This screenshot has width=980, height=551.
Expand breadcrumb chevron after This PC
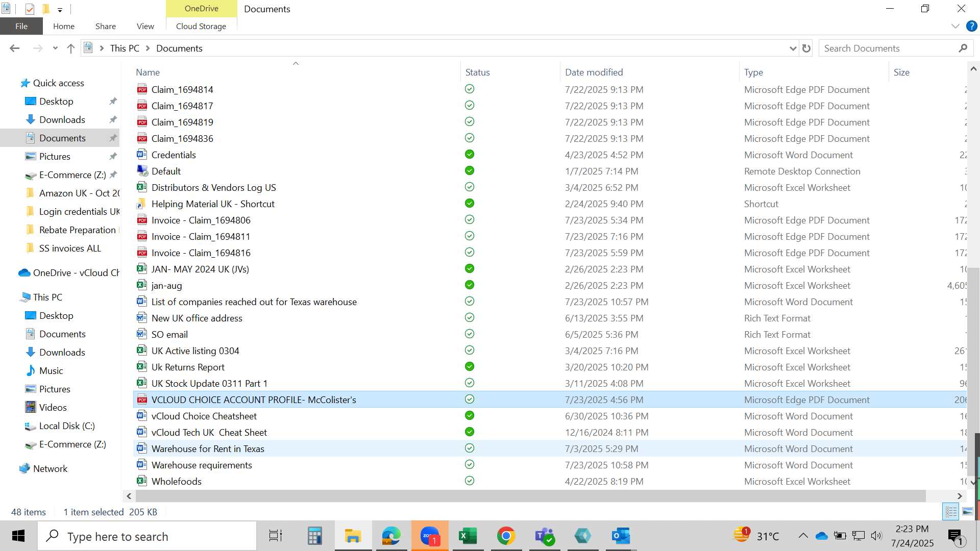[148, 48]
